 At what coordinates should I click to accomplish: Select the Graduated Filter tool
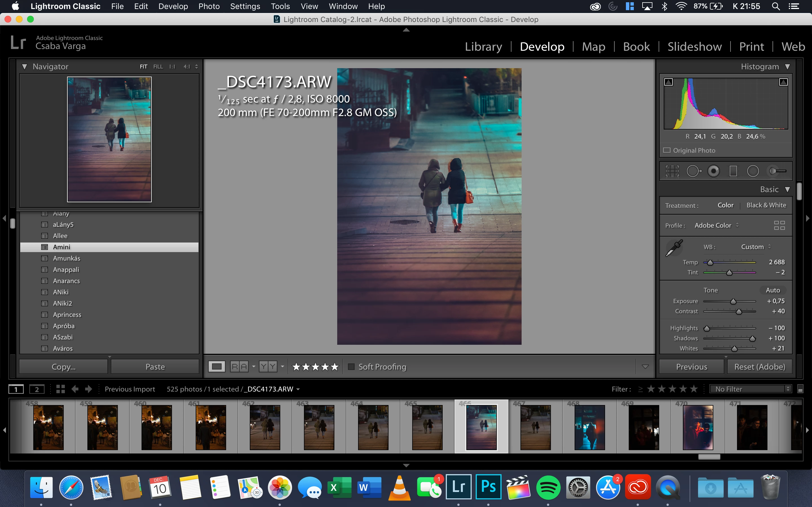[x=733, y=171]
